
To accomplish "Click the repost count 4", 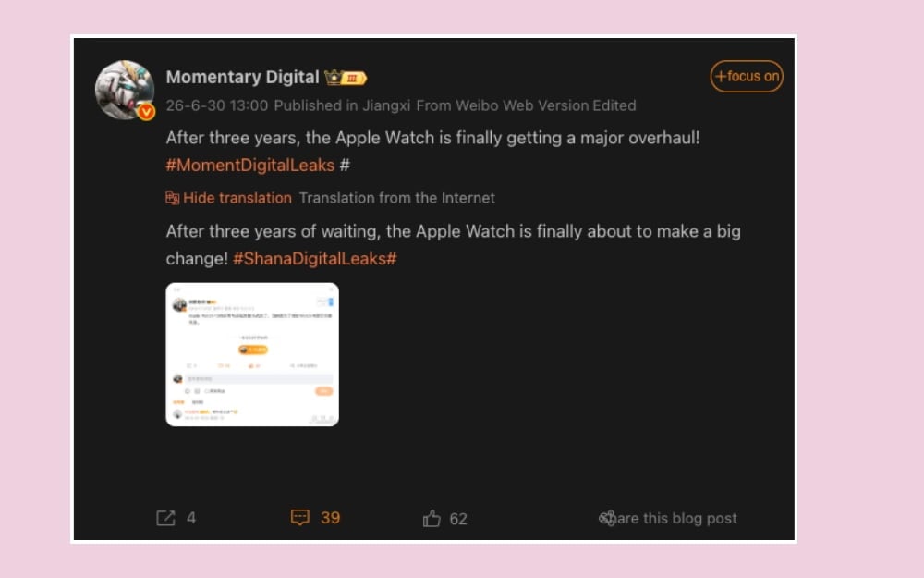I will click(x=191, y=518).
